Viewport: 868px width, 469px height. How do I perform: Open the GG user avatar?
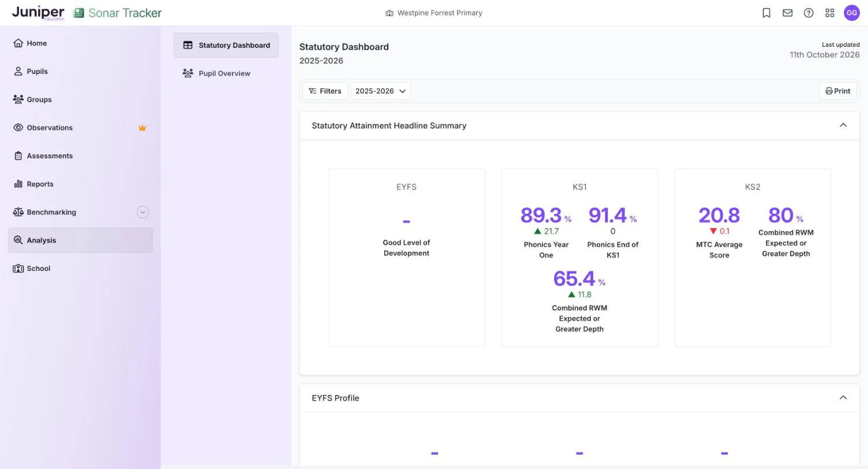(852, 13)
